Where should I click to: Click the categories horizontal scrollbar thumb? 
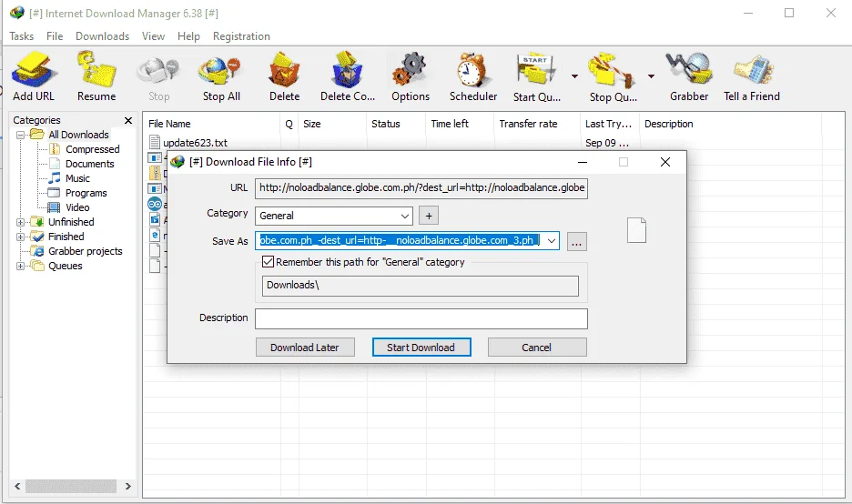click(x=71, y=486)
